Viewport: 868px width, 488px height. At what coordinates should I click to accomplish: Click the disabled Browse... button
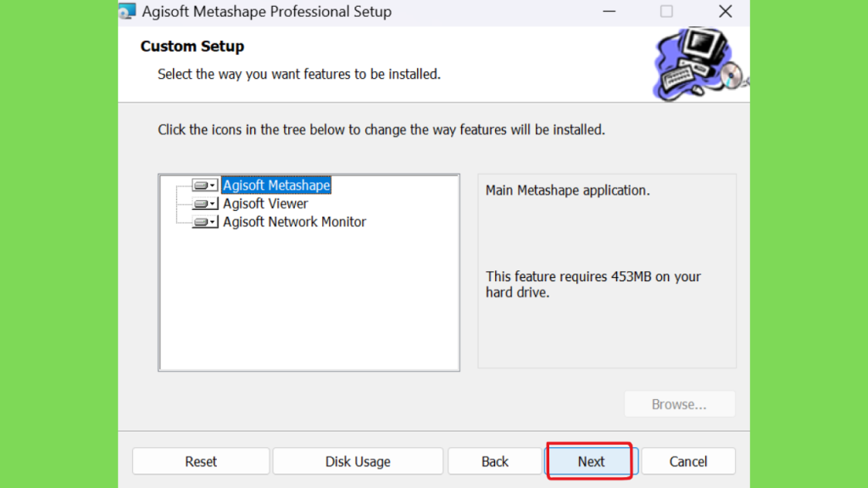(x=679, y=404)
